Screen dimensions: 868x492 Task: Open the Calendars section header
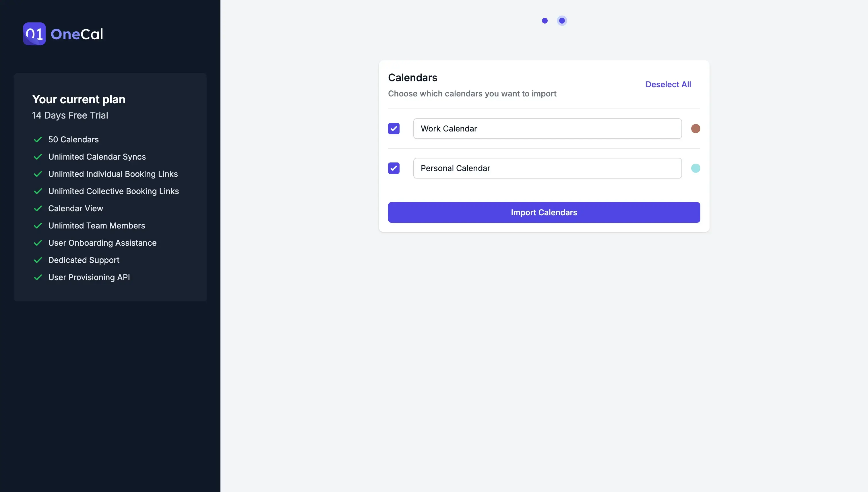412,77
